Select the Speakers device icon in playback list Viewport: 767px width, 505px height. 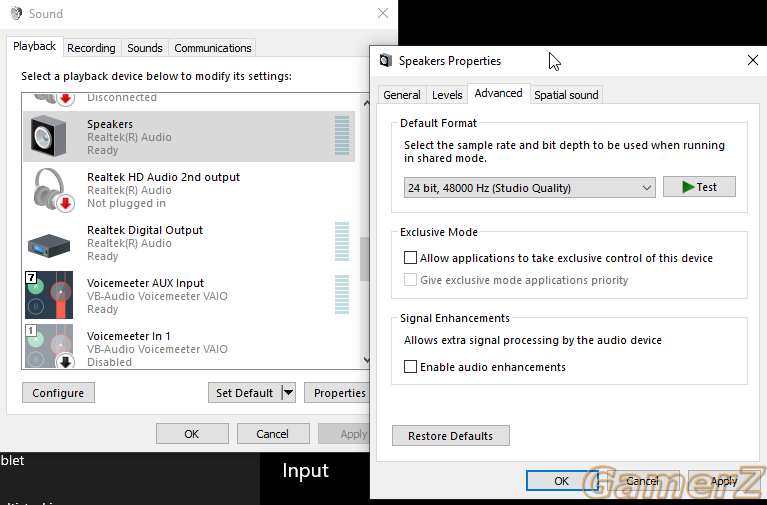[48, 137]
